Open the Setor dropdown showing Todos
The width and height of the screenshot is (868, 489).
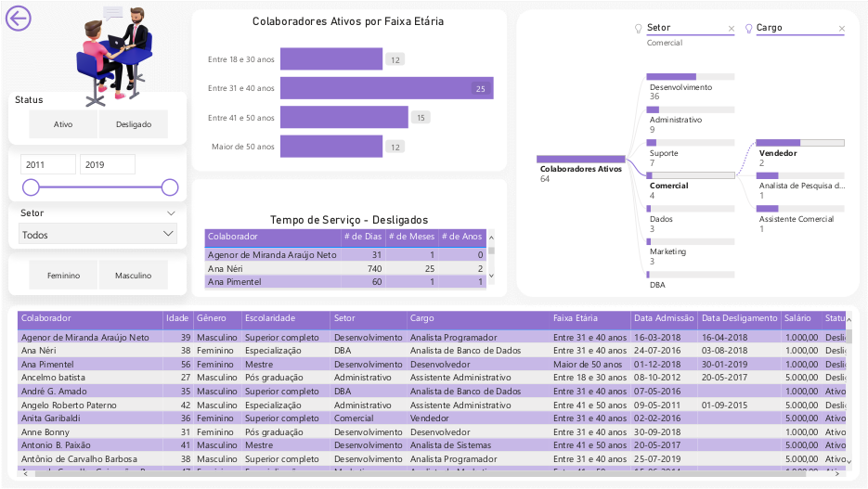tap(97, 235)
